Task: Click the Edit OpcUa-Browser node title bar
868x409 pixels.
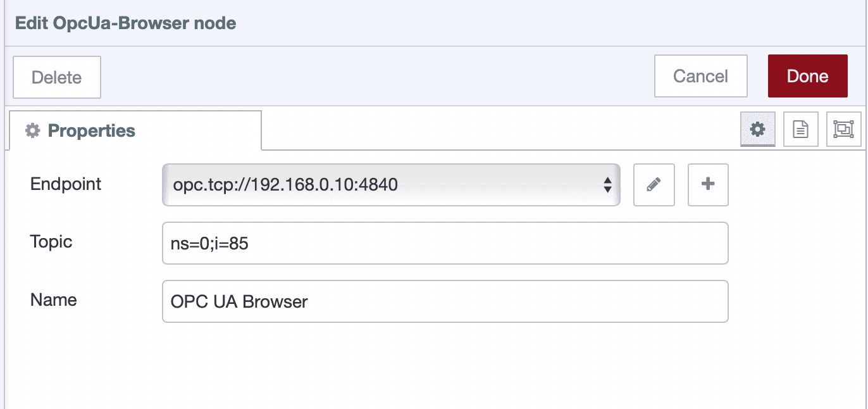Action: [124, 23]
